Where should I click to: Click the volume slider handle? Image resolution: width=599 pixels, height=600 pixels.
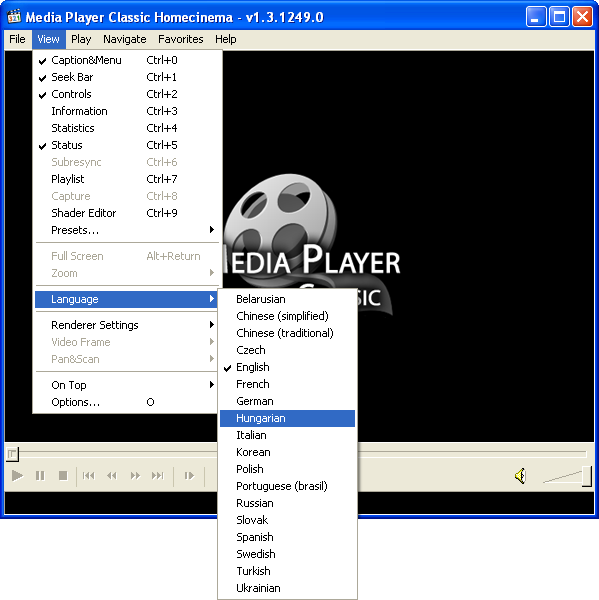click(x=587, y=476)
